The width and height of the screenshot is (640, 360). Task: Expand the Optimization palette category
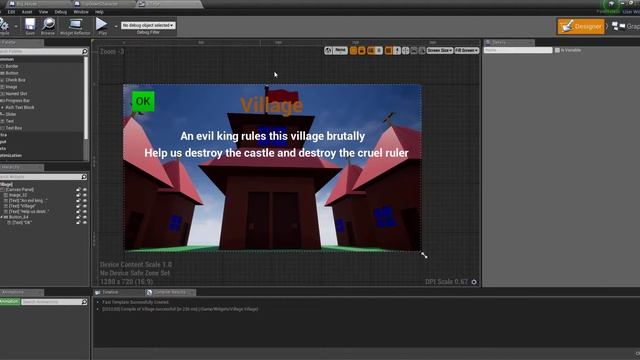pos(11,156)
